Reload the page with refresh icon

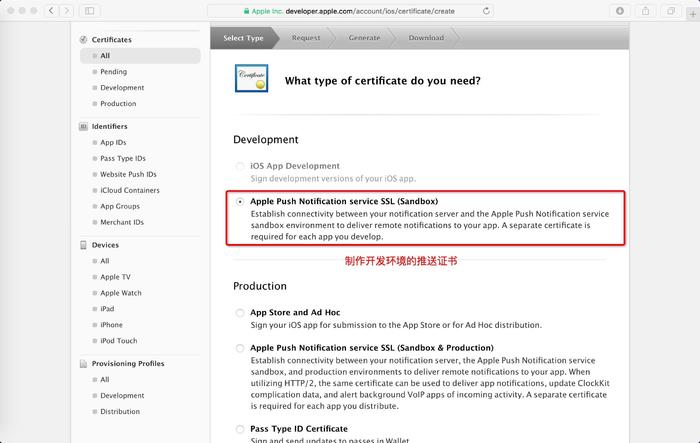[x=487, y=11]
